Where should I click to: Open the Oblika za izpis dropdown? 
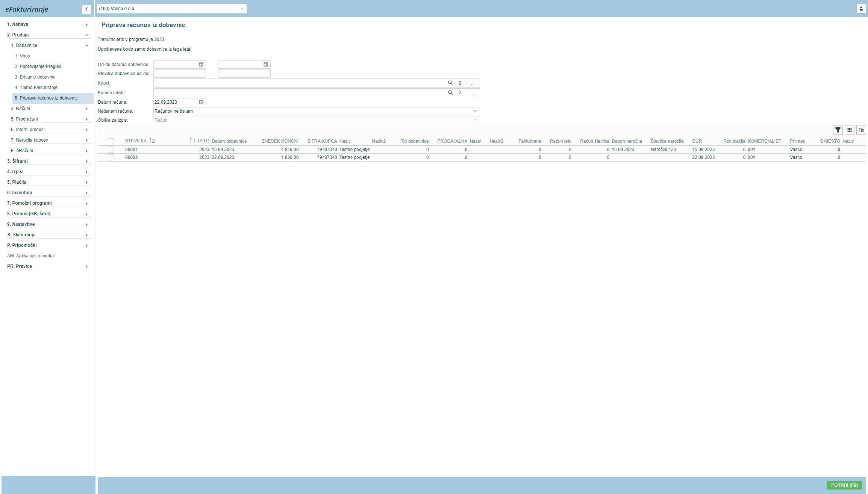pyautogui.click(x=317, y=120)
